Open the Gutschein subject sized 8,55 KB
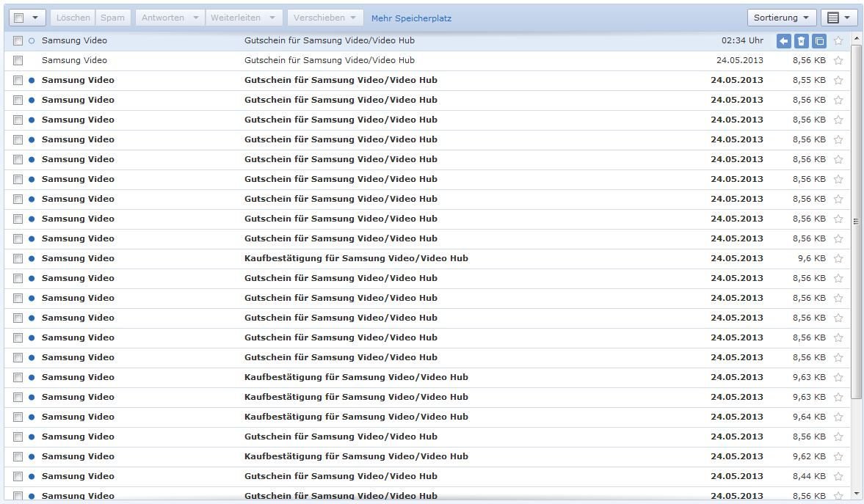864x504 pixels. coord(341,80)
